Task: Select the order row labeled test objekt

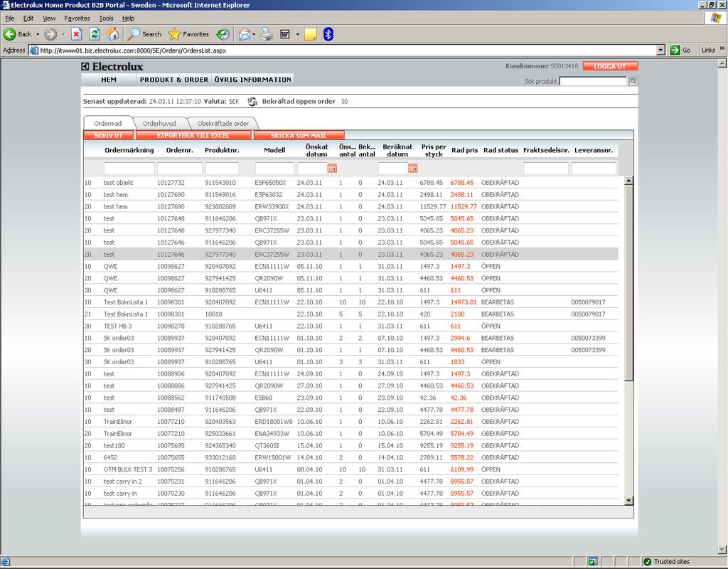Action: (x=351, y=183)
